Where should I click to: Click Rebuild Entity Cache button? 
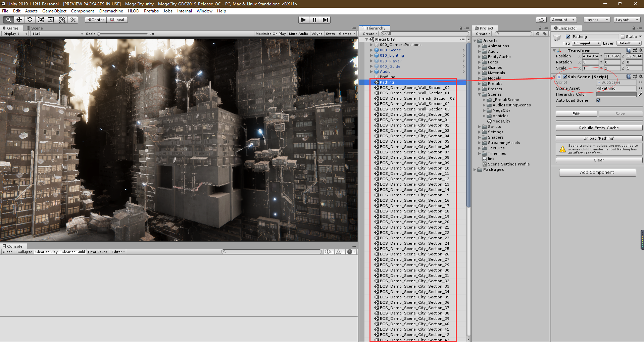pos(599,128)
